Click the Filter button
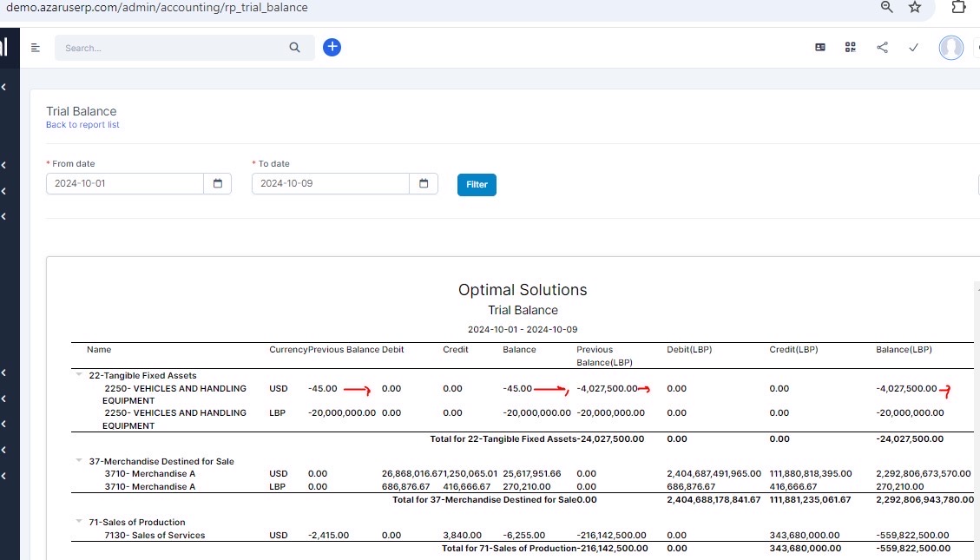The image size is (980, 560). [x=477, y=185]
